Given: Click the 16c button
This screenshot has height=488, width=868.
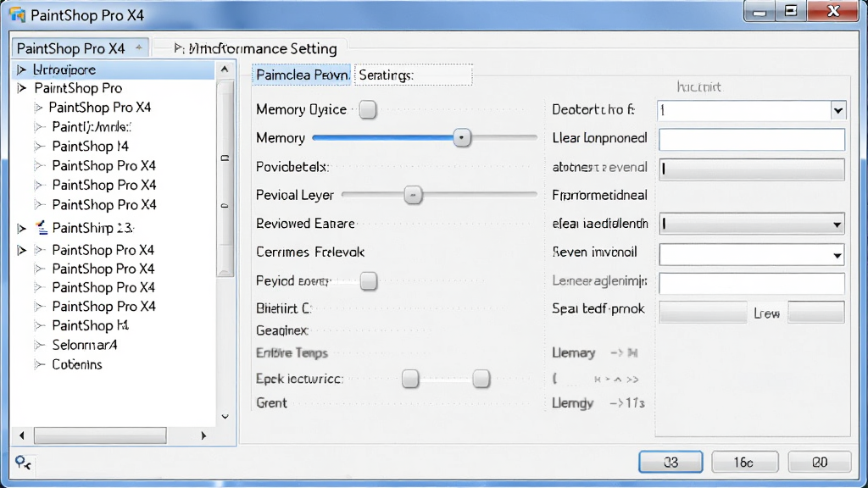Looking at the screenshot, I should (744, 462).
